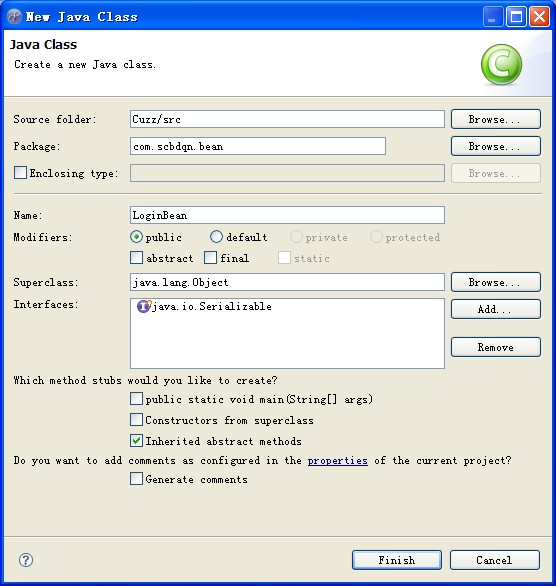Enable the Enclosing type checkbox
Image resolution: width=556 pixels, height=586 pixels.
(x=20, y=173)
